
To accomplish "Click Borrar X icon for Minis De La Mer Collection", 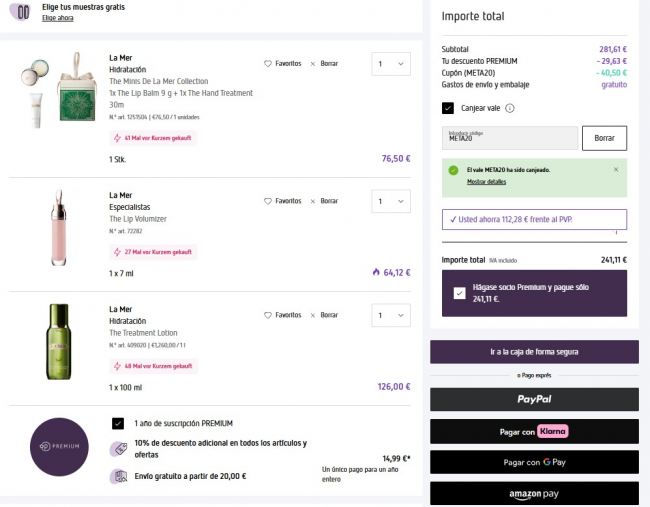I will click(x=313, y=63).
